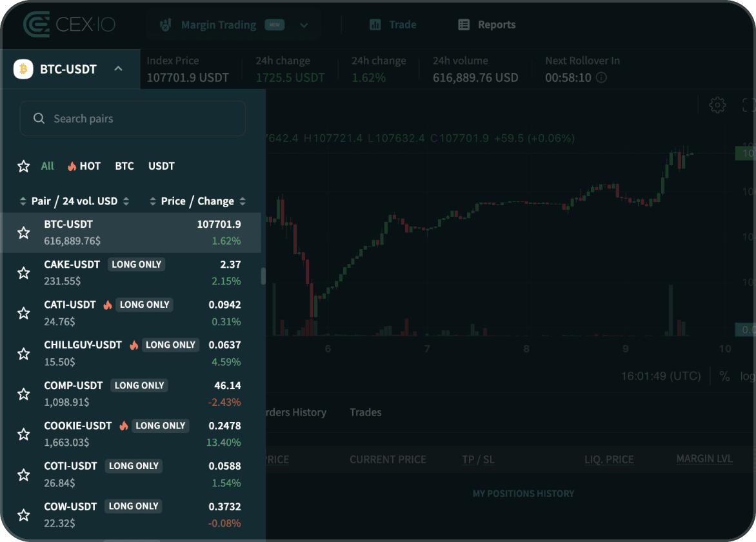
Task: Click LONG ONLY badge on CAKE-USDT
Action: pos(137,265)
